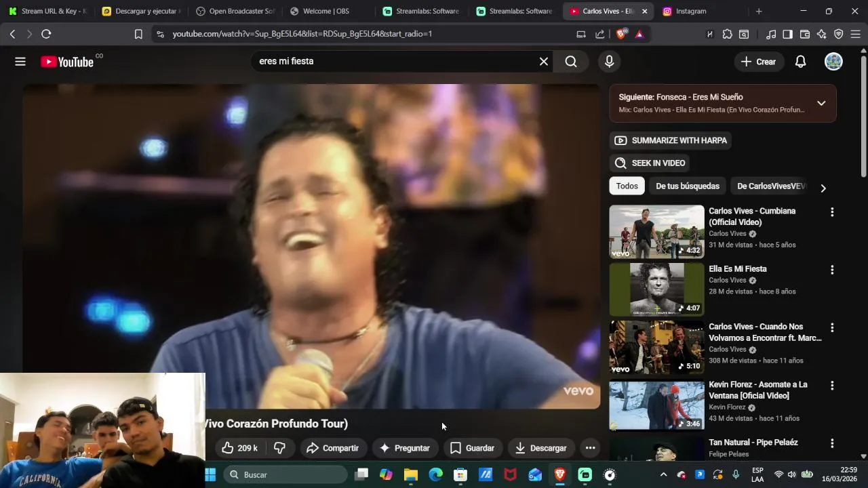This screenshot has width=868, height=488.
Task: Switch to the Welcome | OBS tab
Action: coord(328,12)
